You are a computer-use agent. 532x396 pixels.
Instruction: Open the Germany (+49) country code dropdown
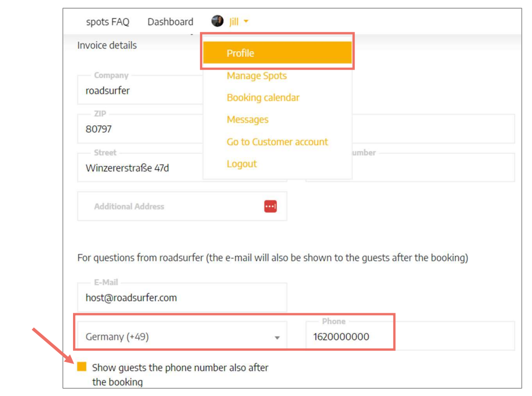pyautogui.click(x=182, y=336)
